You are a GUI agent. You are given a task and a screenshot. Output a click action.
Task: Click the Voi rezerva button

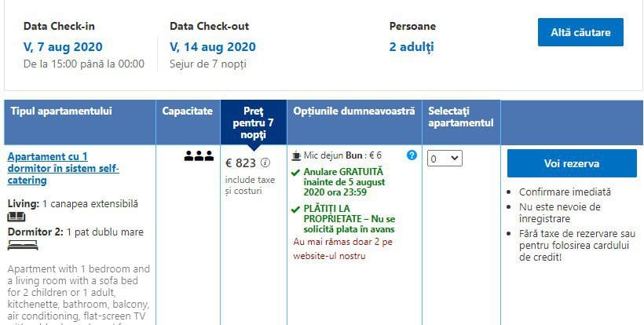572,163
